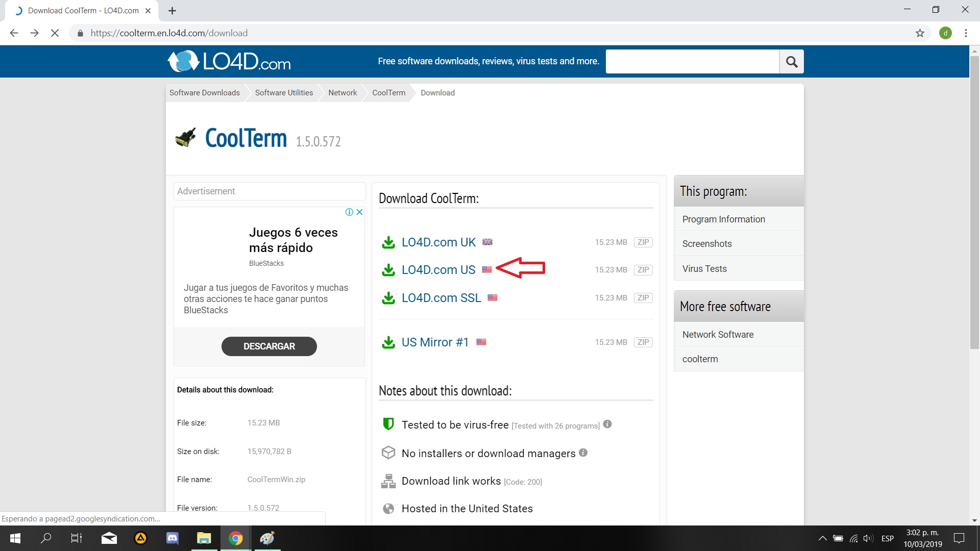Show hidden system tray icons chevron
Viewport: 980px width, 551px height.
[x=822, y=538]
